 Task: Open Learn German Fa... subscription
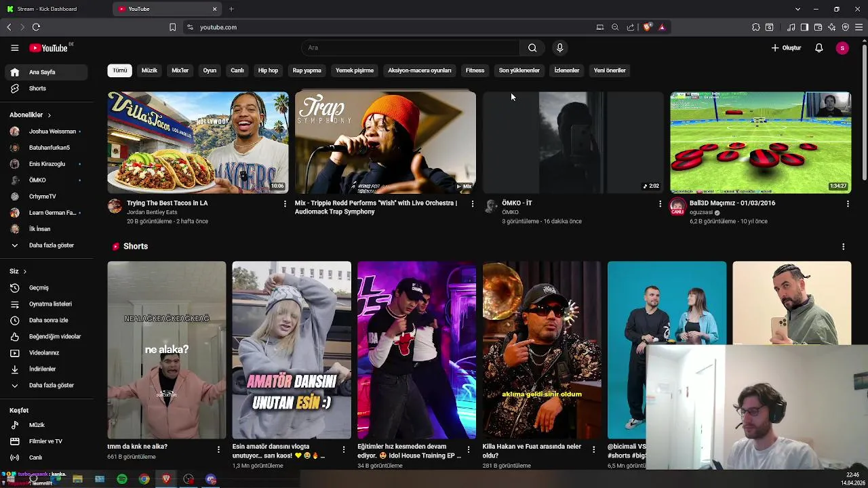pos(45,213)
